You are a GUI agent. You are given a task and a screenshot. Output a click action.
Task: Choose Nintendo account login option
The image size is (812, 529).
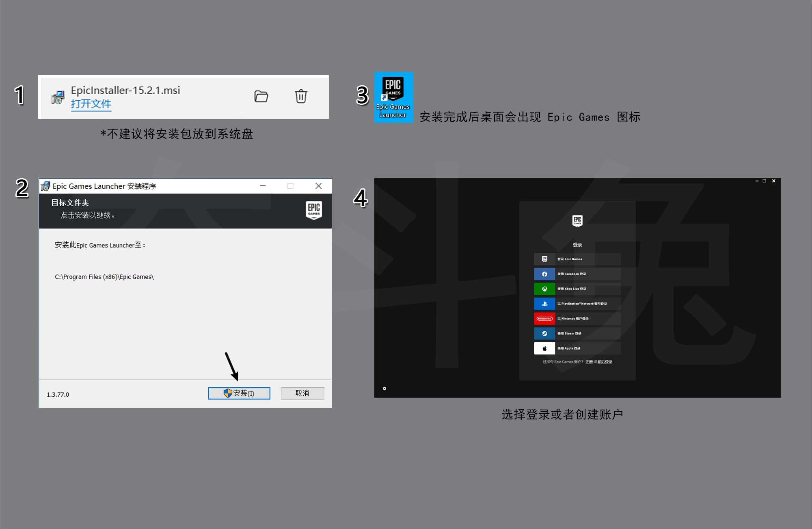click(x=577, y=319)
